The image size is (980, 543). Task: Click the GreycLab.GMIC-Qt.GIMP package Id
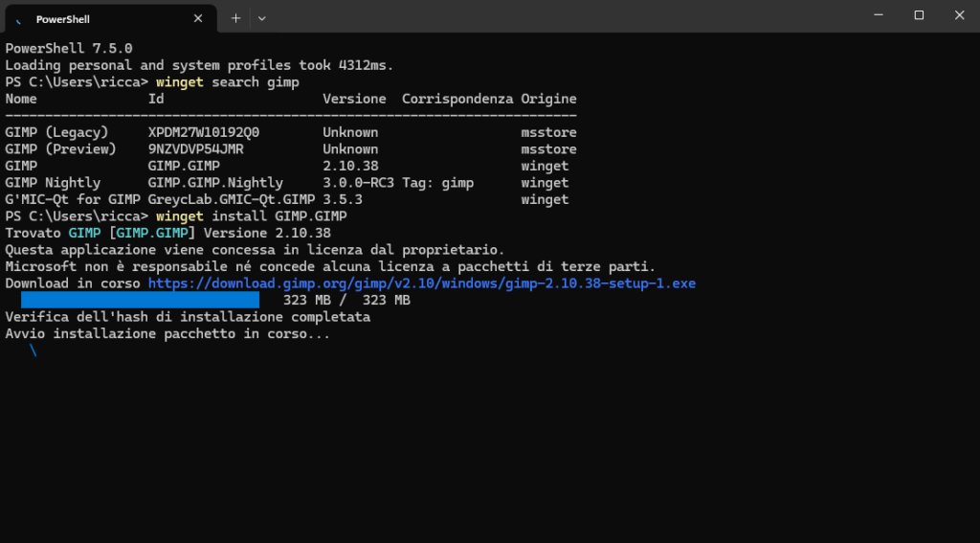click(x=232, y=199)
